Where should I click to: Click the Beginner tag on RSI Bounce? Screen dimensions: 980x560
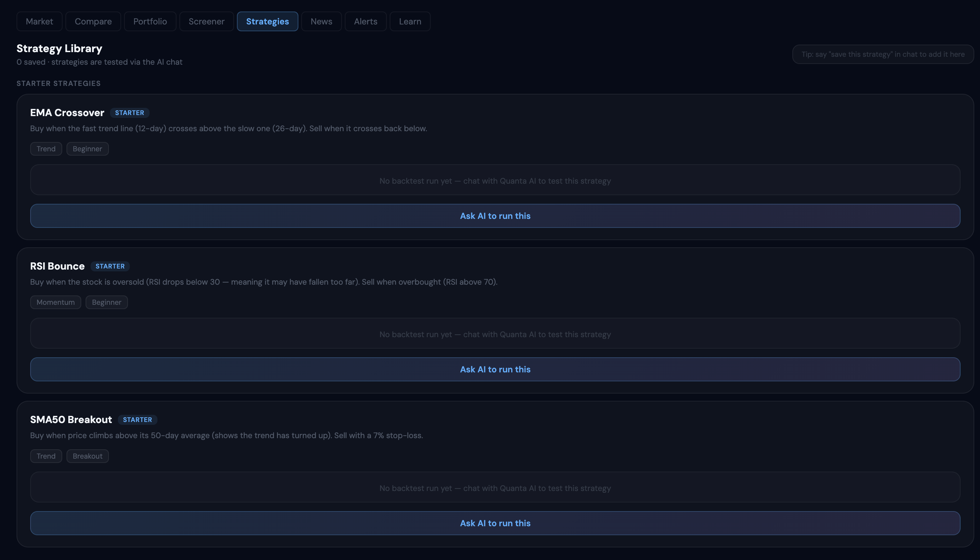point(106,302)
